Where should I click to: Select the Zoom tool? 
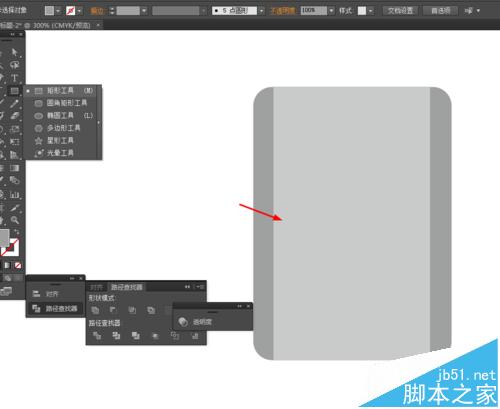(x=15, y=220)
